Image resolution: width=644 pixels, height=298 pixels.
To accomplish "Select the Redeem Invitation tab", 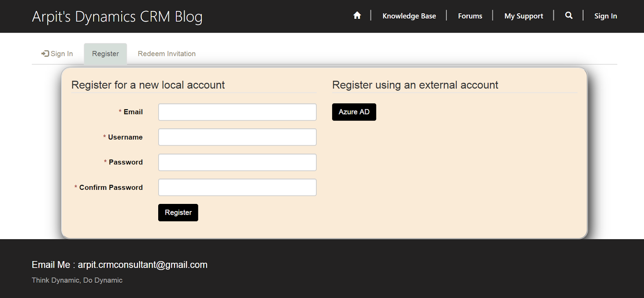I will [167, 54].
